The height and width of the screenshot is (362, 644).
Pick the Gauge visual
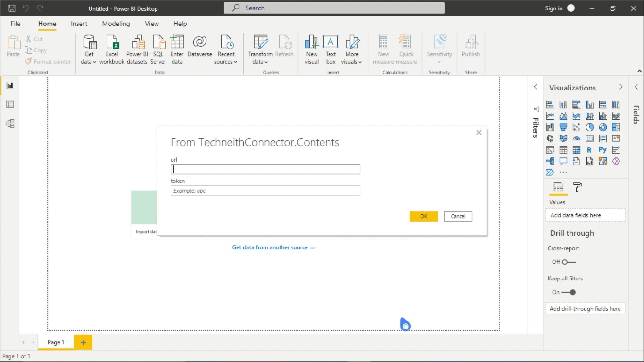577,139
